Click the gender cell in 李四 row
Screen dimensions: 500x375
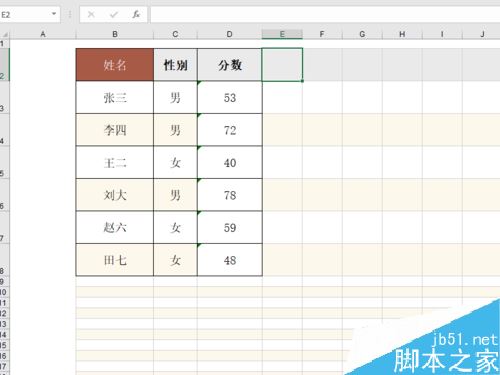[x=175, y=130]
